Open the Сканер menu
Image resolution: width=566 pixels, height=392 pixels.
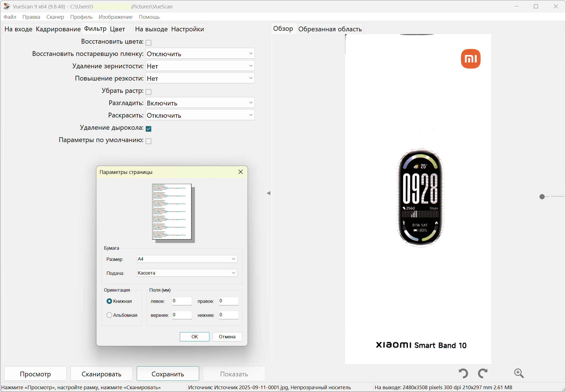pyautogui.click(x=55, y=17)
